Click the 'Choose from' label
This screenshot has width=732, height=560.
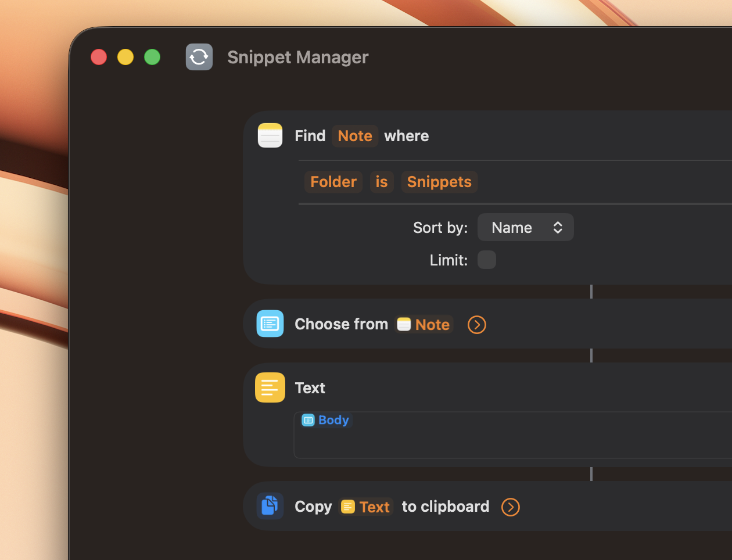tap(341, 324)
